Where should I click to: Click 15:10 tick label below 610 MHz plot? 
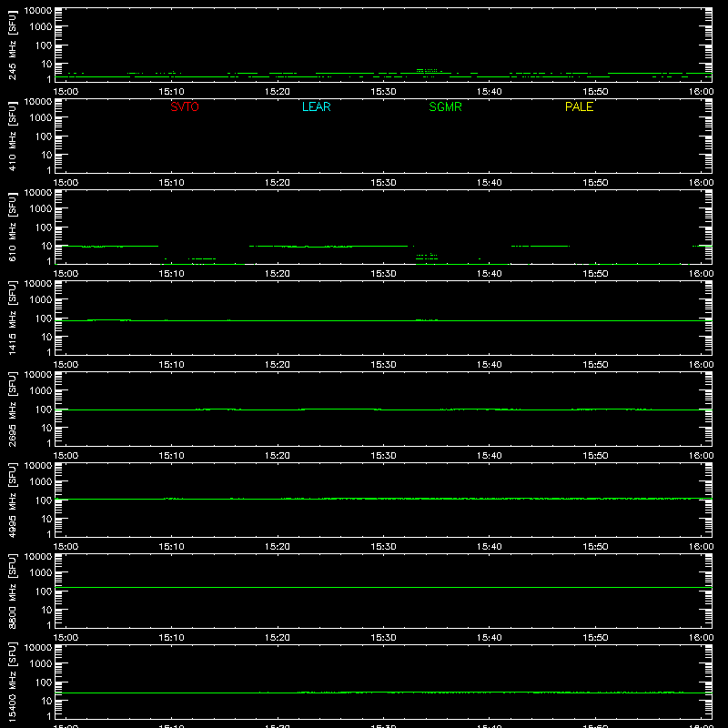[172, 274]
